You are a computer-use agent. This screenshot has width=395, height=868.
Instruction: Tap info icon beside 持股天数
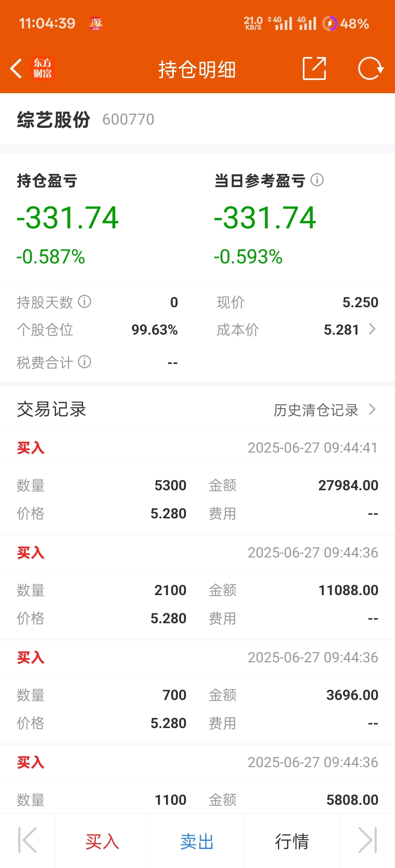(84, 302)
